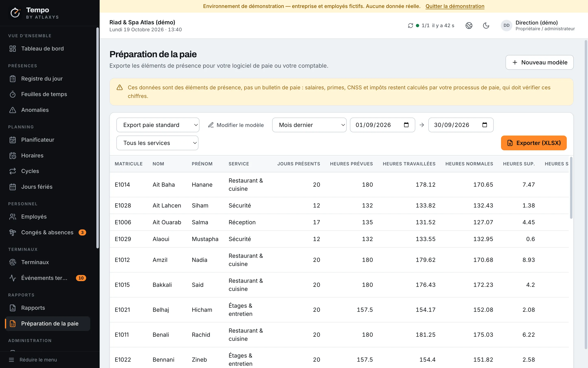Click the Heures travaillées column header

click(x=409, y=164)
